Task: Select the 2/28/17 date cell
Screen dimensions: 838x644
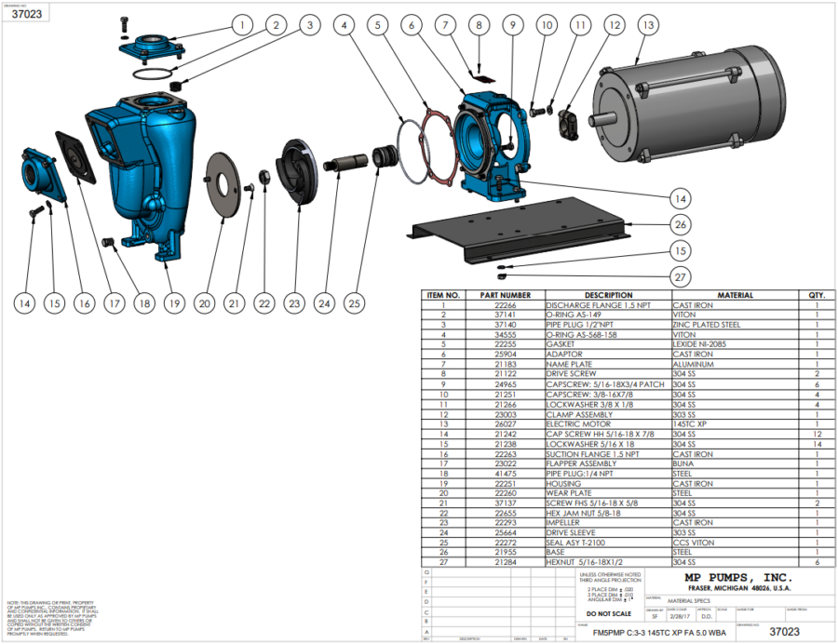Action: pyautogui.click(x=680, y=616)
